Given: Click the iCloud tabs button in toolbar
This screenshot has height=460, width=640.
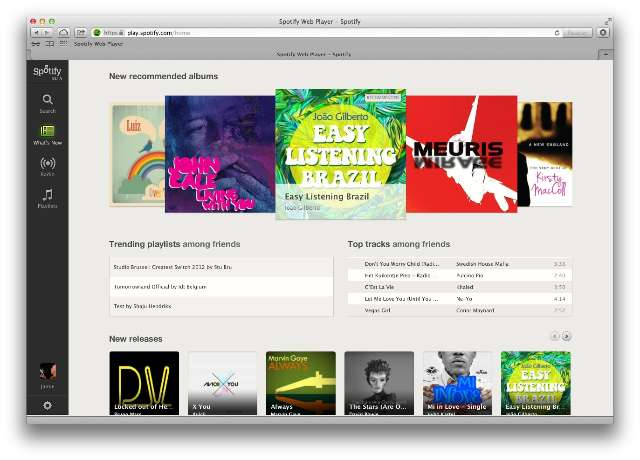Looking at the screenshot, I should pos(63,32).
